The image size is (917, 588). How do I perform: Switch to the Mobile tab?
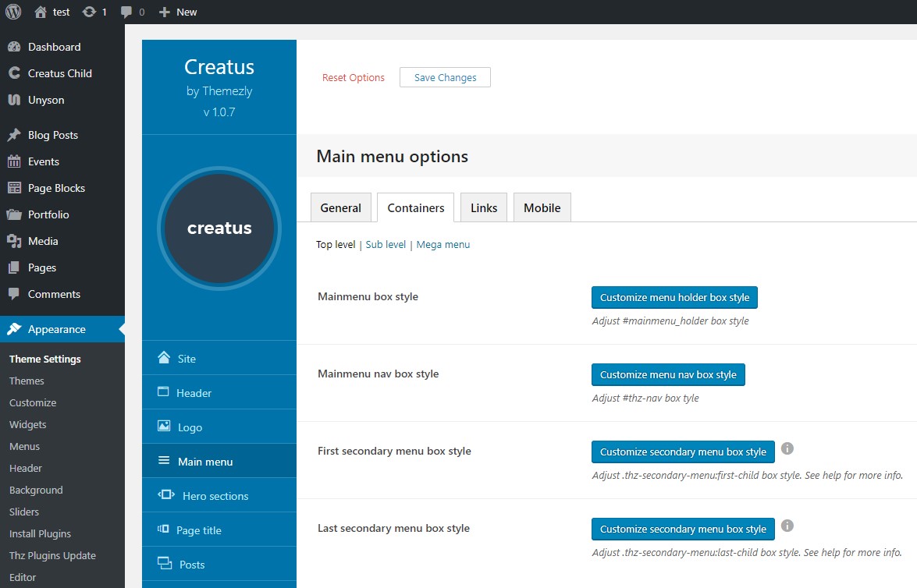point(542,207)
